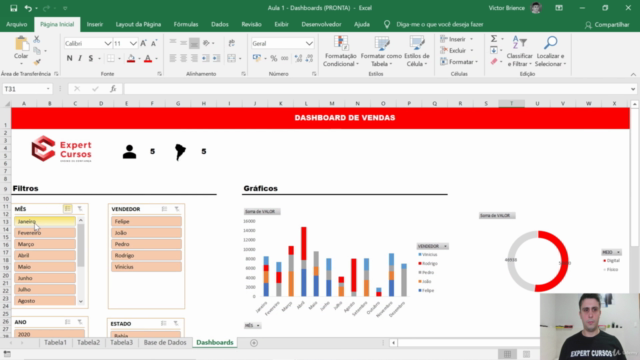Screen dimensions: 640x360
Task: Open the VENDEDOR legend filter dropdown
Action: pos(445,246)
